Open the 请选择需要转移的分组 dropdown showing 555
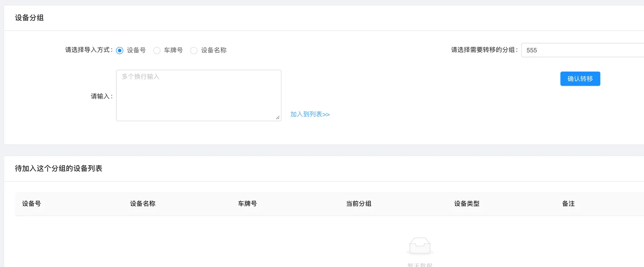This screenshot has width=644, height=267. tap(582, 50)
